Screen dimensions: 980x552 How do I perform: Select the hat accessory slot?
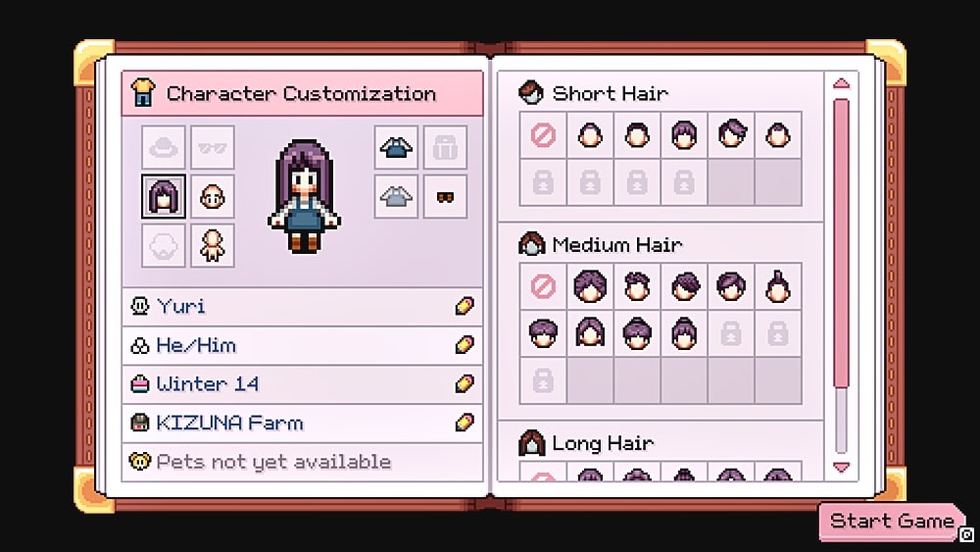[x=163, y=147]
